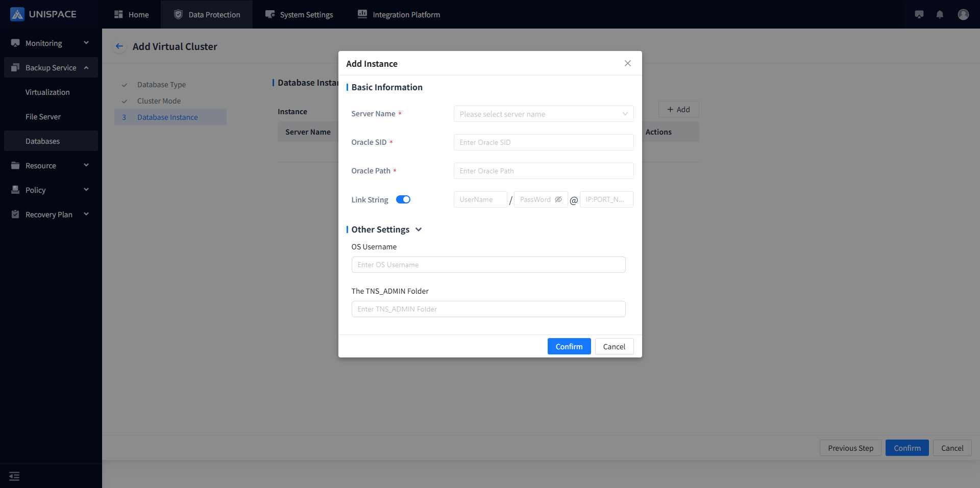Click the Oracle SID input field
Image resolution: width=980 pixels, height=488 pixels.
click(x=543, y=142)
